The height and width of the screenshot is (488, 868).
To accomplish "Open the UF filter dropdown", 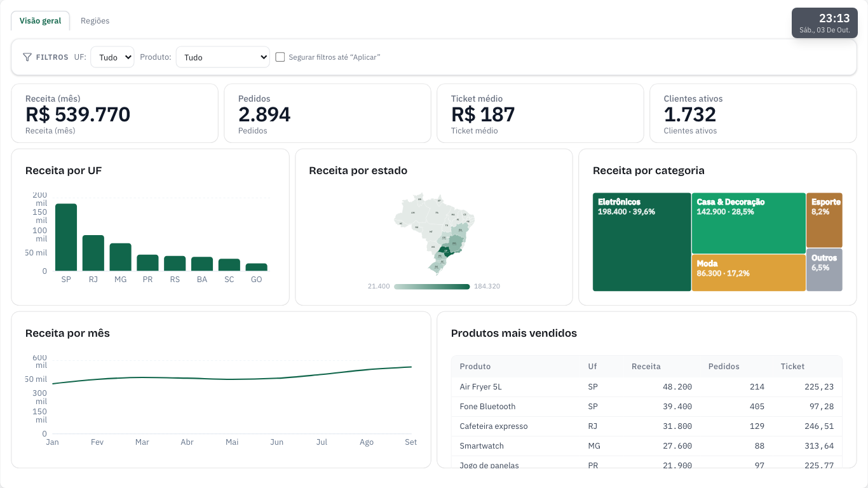I will pos(112,57).
